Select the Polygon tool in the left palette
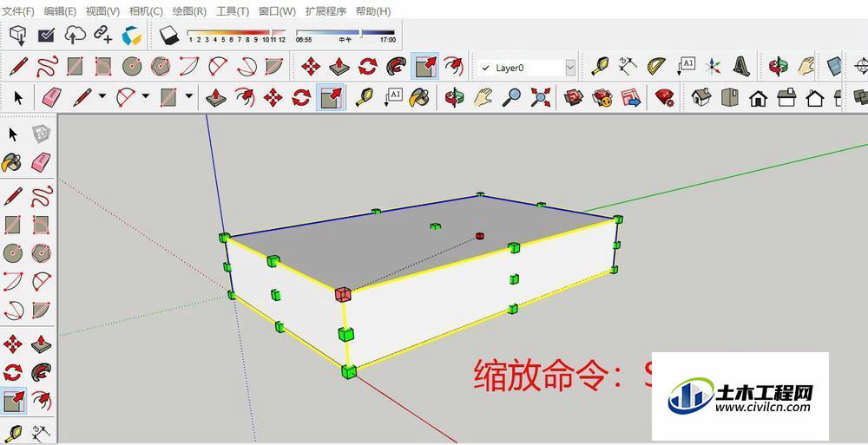The height and width of the screenshot is (445, 868). pos(41,253)
